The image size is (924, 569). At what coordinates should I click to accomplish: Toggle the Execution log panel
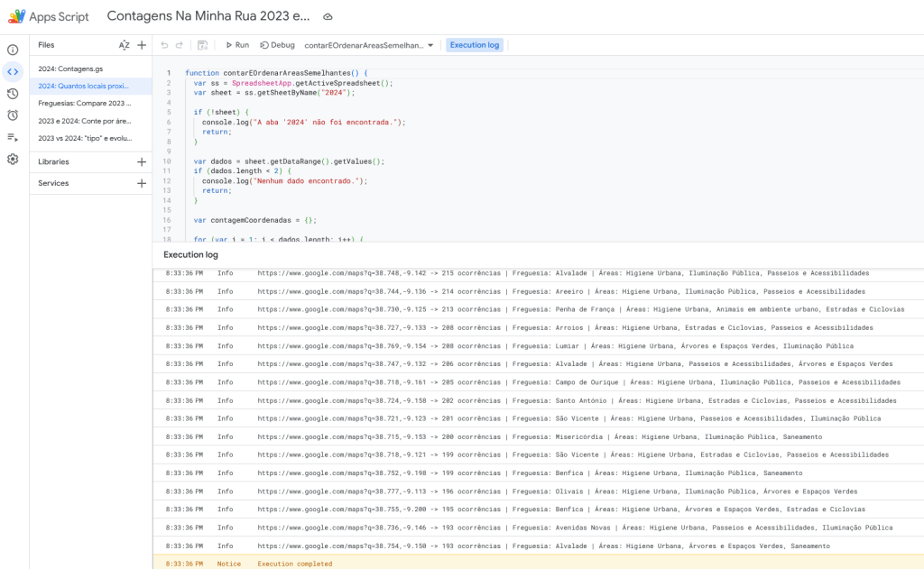pos(474,45)
